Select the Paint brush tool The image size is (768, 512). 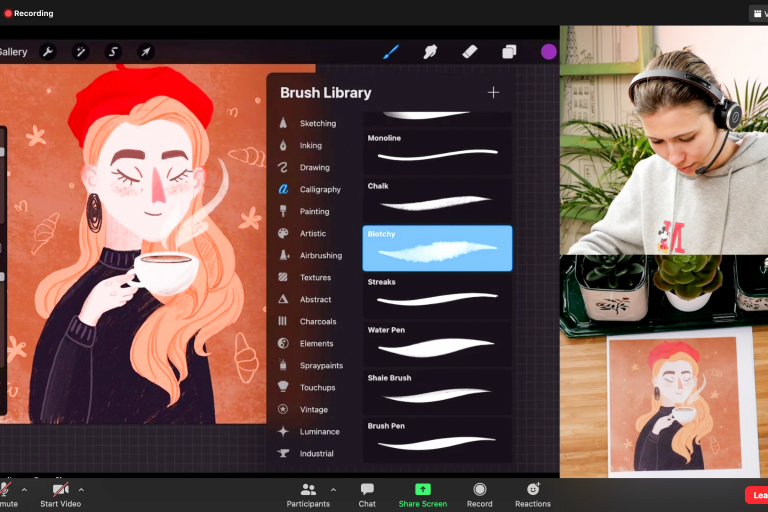391,52
